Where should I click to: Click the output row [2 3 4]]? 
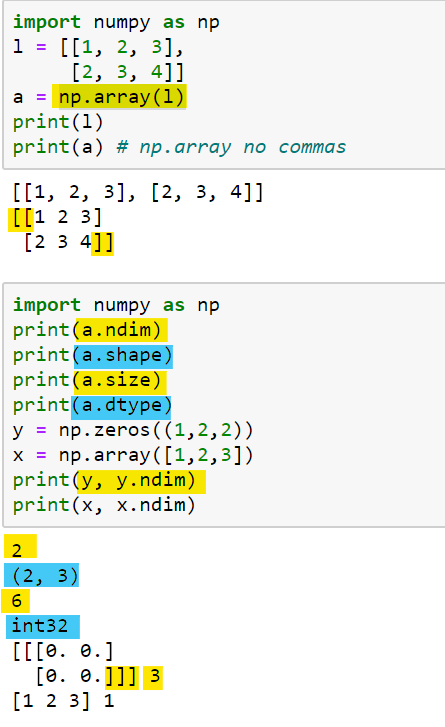68,242
